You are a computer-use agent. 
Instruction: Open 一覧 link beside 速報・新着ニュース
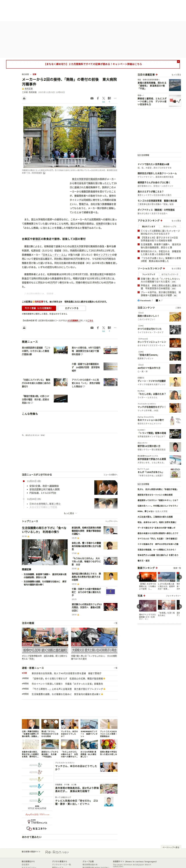(115, 668)
